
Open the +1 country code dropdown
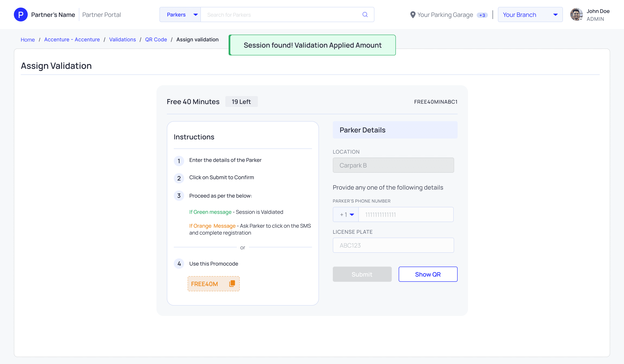(346, 214)
